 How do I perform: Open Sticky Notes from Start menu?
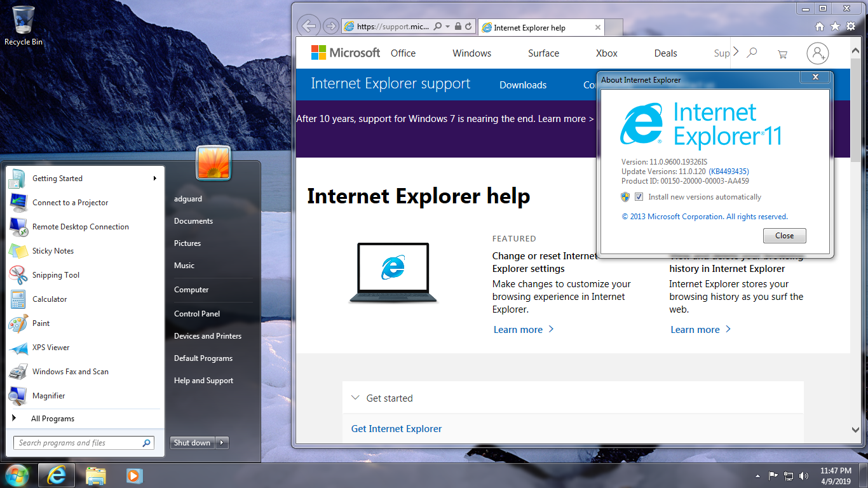pyautogui.click(x=85, y=251)
